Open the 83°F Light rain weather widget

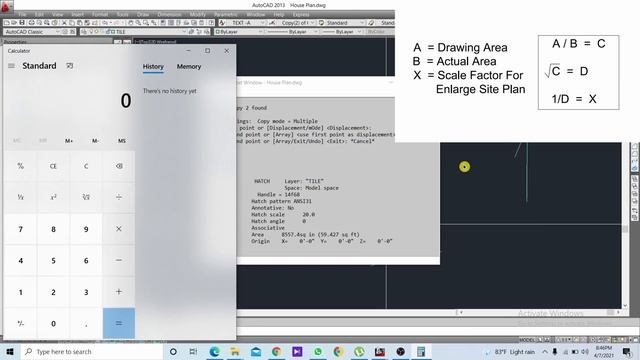click(510, 351)
